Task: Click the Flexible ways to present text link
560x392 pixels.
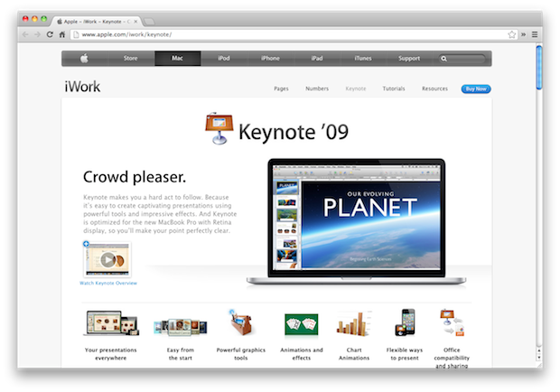Action: click(405, 354)
